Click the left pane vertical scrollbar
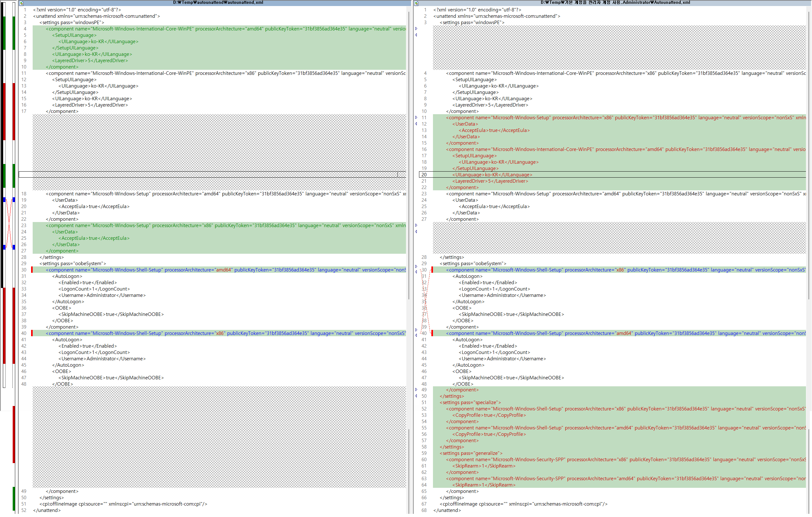 point(409,155)
